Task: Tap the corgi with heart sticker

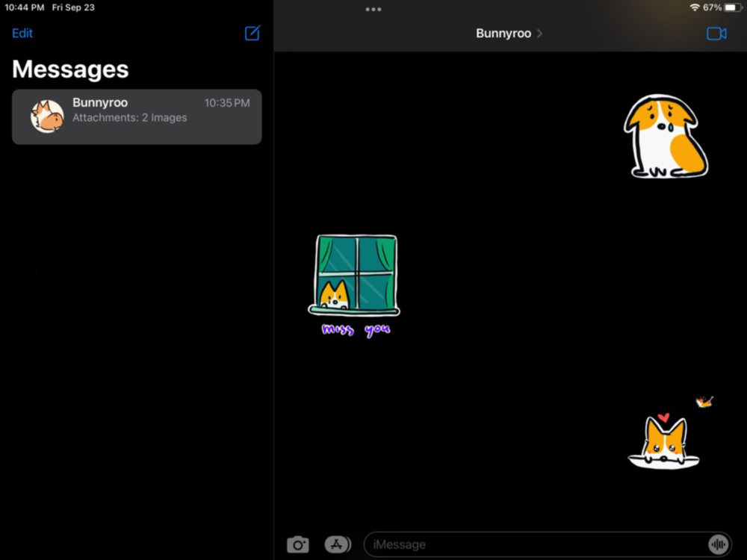Action: 663,441
